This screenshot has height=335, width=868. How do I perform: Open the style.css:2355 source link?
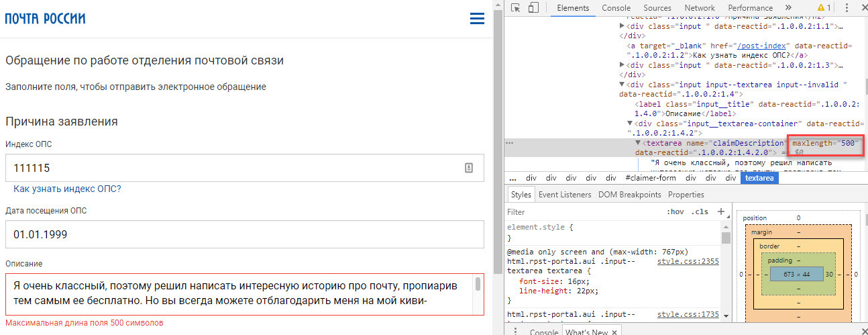click(x=688, y=261)
